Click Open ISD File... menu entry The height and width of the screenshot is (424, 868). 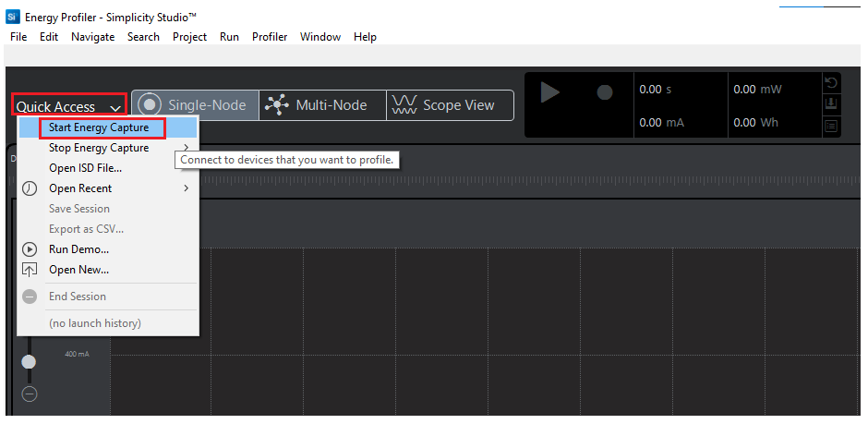(85, 168)
